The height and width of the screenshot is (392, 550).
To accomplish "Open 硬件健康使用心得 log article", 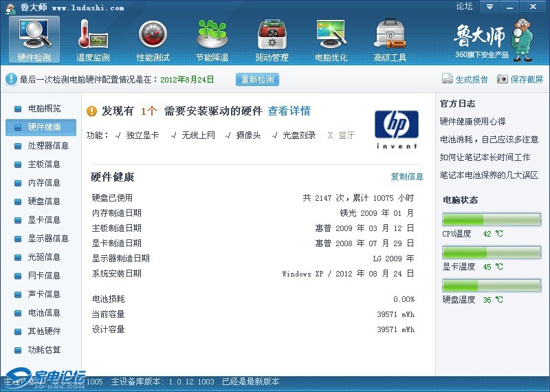I will [472, 122].
